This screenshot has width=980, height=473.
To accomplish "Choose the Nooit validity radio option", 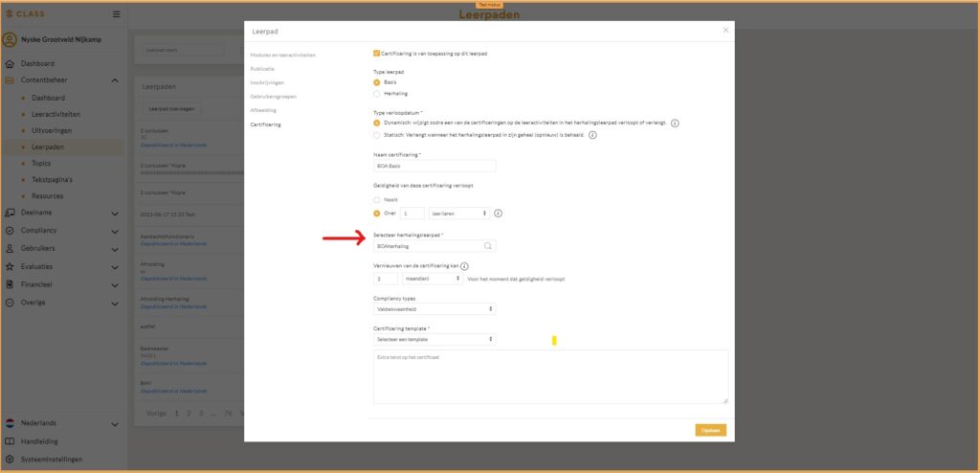I will pyautogui.click(x=376, y=199).
